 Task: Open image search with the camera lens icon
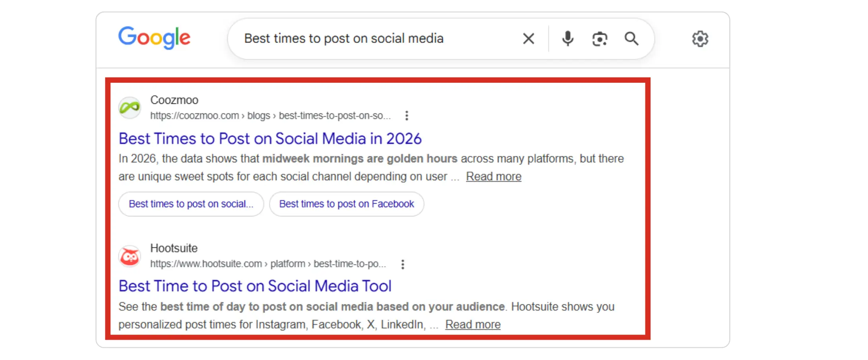(600, 39)
